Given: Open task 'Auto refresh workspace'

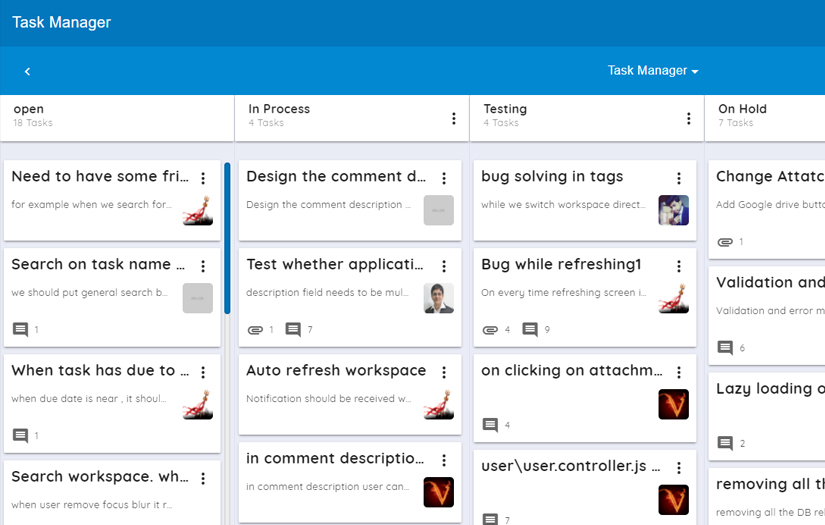Looking at the screenshot, I should [x=336, y=370].
